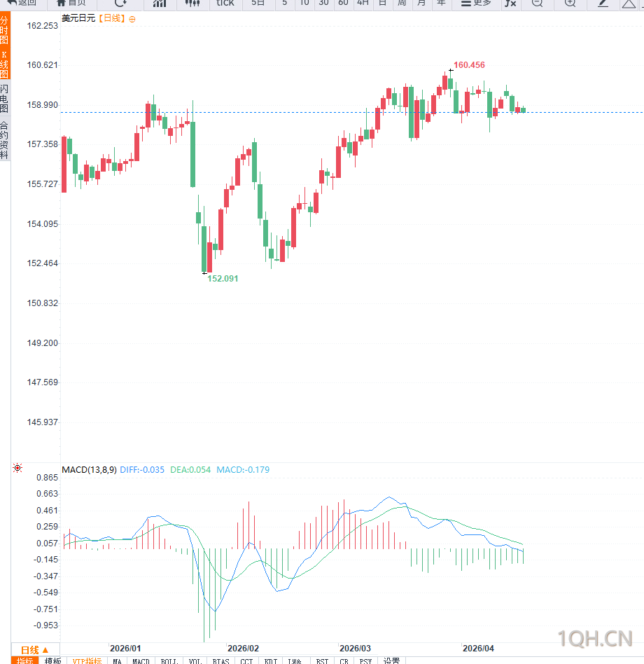Open the 设置 settings at bottom bar
The height and width of the screenshot is (664, 644).
(391, 660)
